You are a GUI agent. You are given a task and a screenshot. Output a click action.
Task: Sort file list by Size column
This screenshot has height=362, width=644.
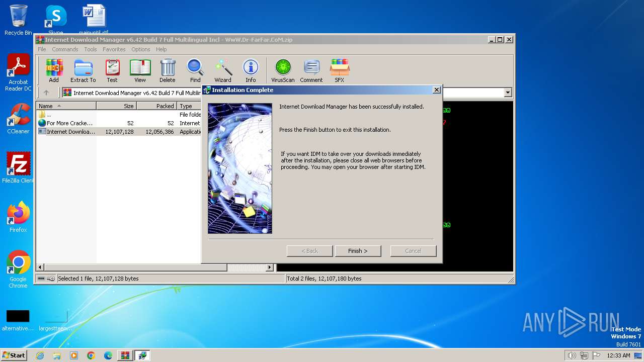[x=117, y=106]
